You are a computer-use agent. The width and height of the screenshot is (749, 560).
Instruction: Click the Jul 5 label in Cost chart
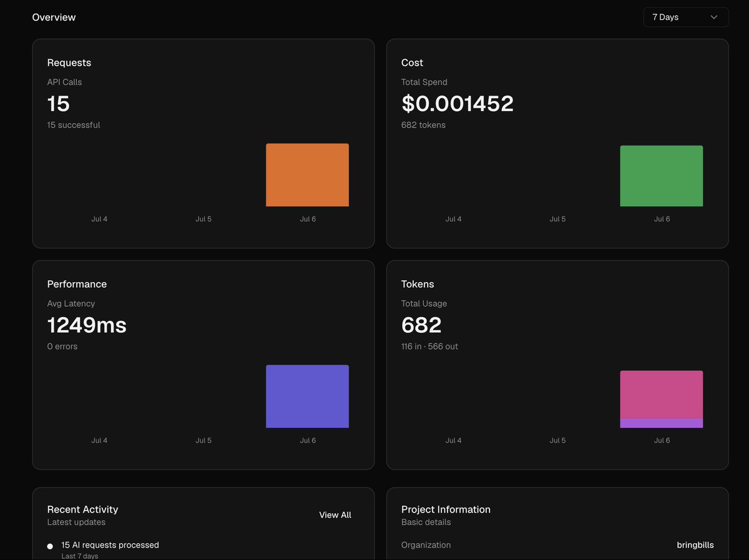click(x=557, y=219)
